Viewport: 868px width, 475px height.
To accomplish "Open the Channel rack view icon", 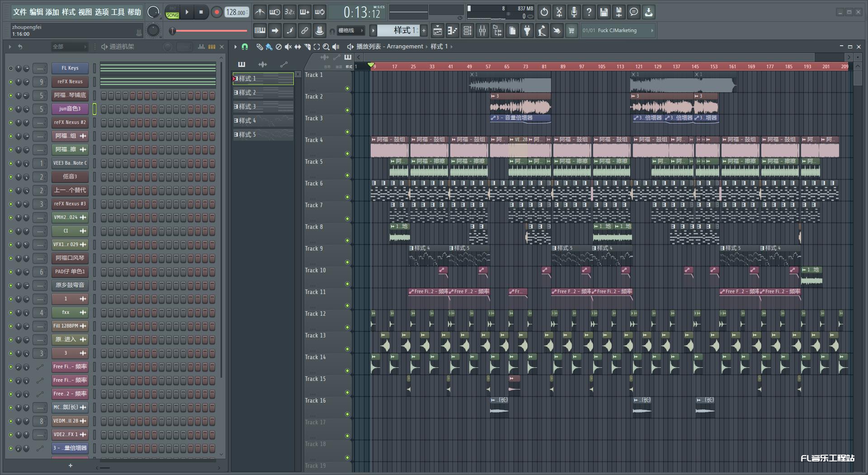I will tap(467, 31).
